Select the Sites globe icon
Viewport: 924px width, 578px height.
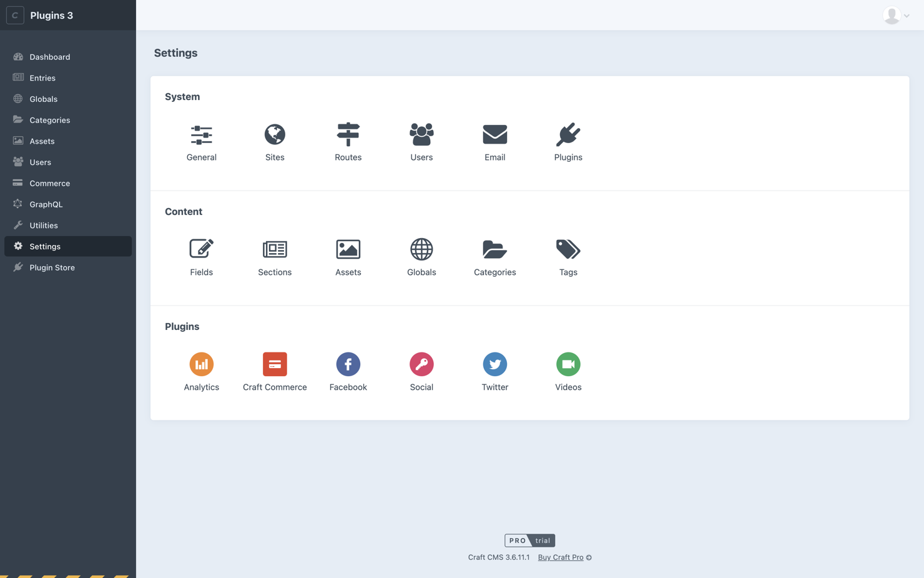275,135
